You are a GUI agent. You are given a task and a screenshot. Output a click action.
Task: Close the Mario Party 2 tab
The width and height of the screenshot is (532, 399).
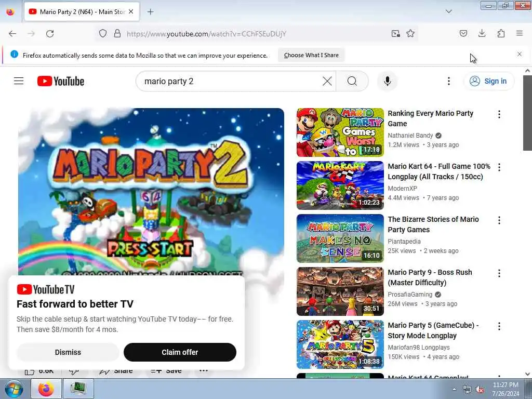pos(131,12)
